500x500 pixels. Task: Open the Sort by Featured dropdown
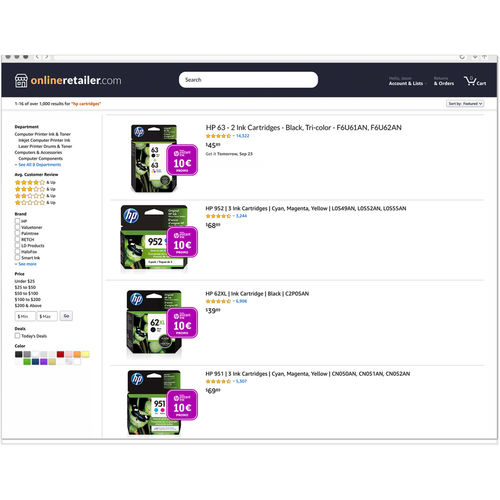(465, 104)
